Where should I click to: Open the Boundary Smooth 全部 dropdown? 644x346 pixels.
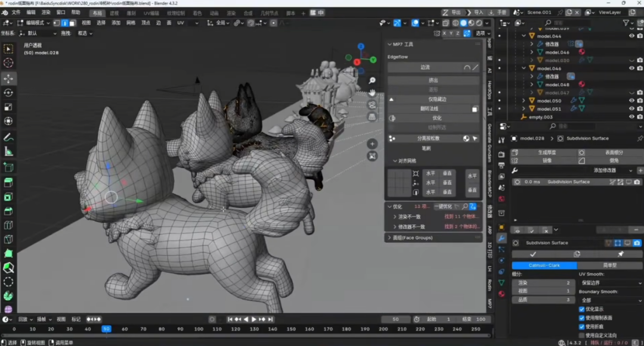(611, 301)
